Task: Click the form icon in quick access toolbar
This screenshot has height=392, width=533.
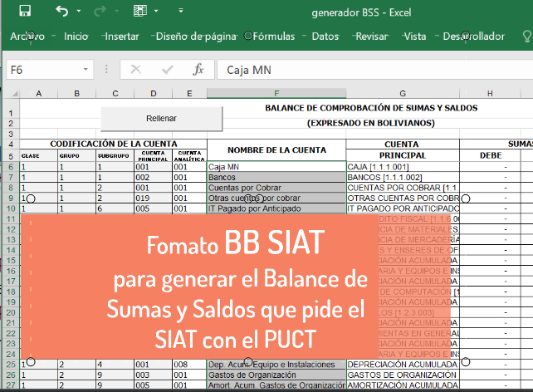Action: (140, 12)
